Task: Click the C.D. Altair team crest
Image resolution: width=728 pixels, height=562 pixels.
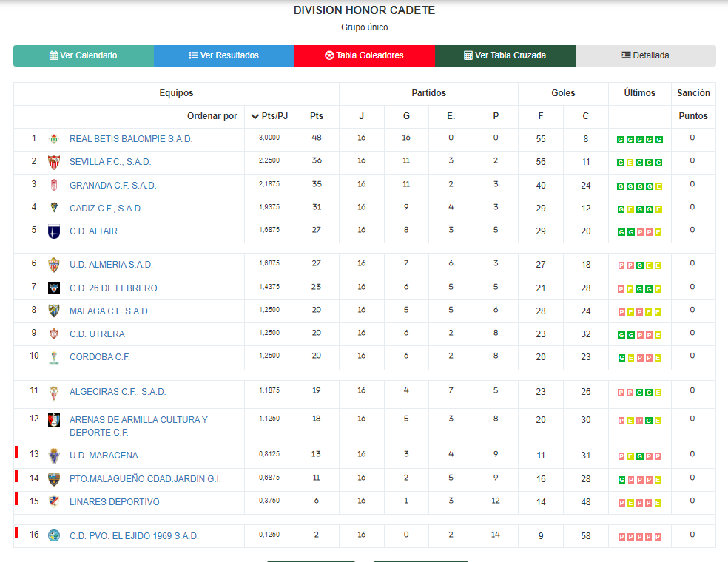Action: [x=54, y=231]
